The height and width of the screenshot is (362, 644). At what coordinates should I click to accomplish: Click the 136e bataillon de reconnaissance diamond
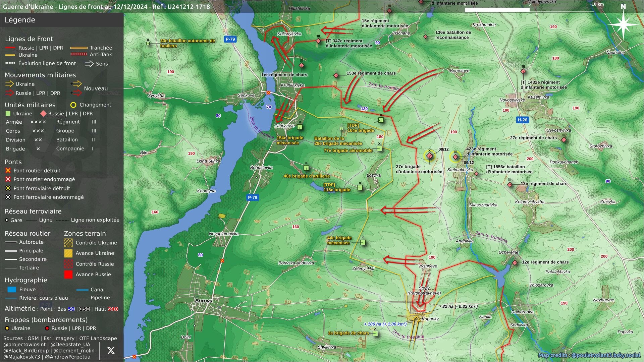click(425, 37)
